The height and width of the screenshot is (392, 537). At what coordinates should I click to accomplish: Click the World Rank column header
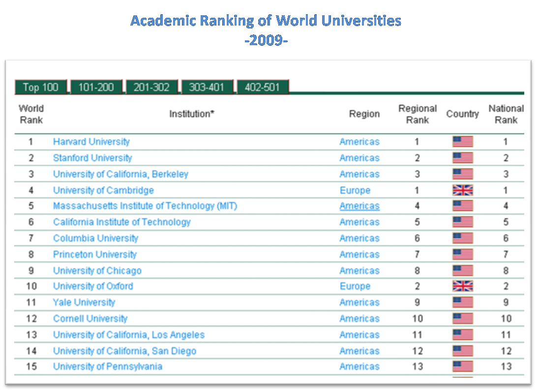coord(31,114)
